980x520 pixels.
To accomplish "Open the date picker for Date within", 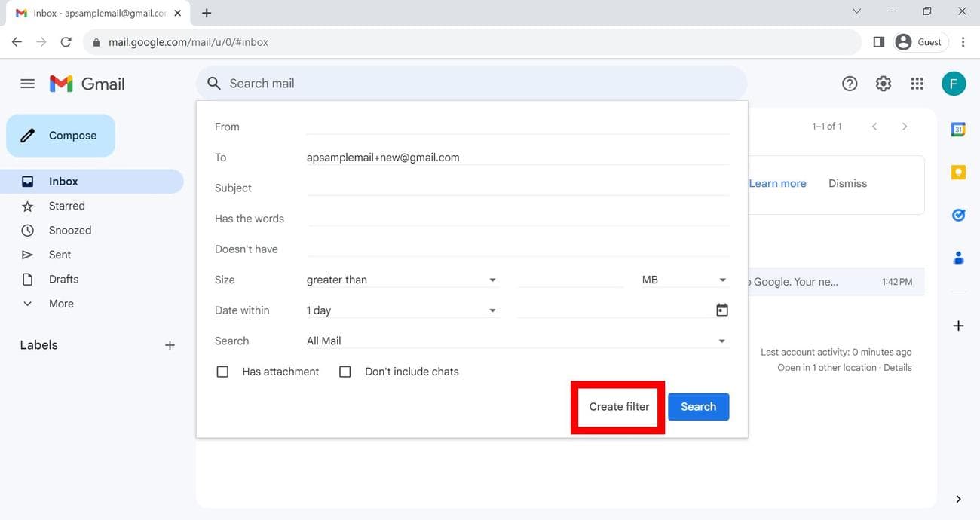I will 721,309.
